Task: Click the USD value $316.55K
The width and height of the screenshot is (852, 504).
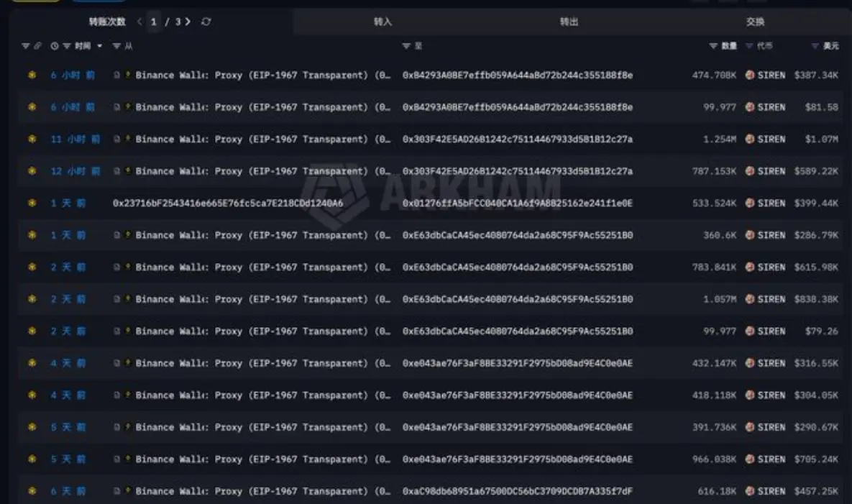Action: point(816,363)
